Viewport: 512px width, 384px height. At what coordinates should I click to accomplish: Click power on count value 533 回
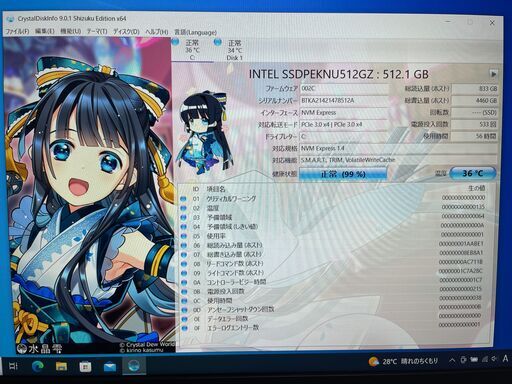click(475, 124)
